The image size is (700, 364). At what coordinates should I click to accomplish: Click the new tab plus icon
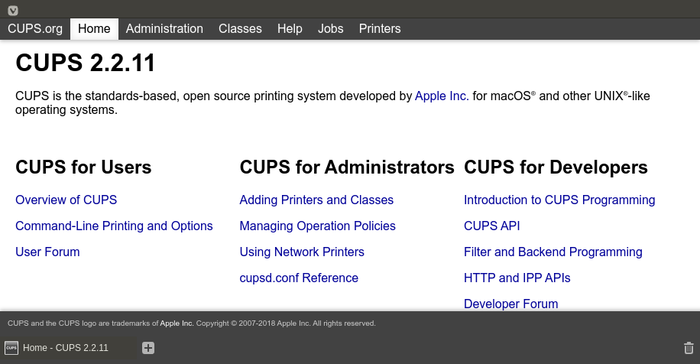point(148,348)
